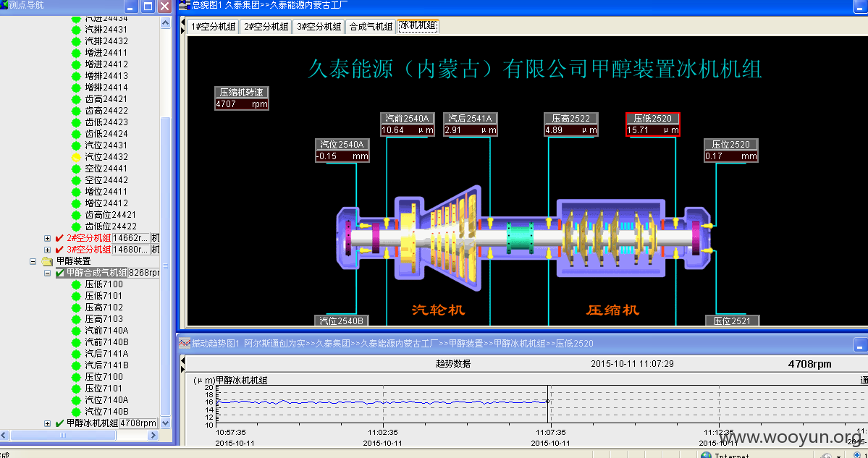The height and width of the screenshot is (458, 868).
Task: Click the 4708rpm value next to 甲醇冰机机组
Action: tap(138, 423)
